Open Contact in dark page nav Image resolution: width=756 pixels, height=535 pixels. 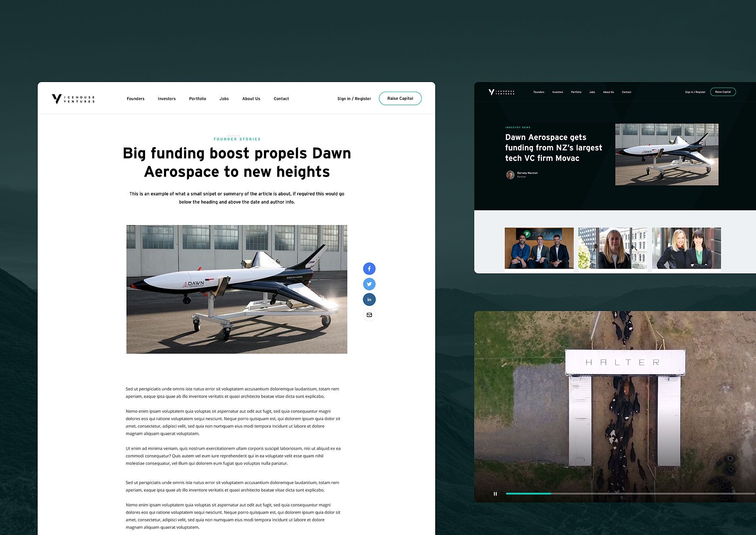pos(626,92)
